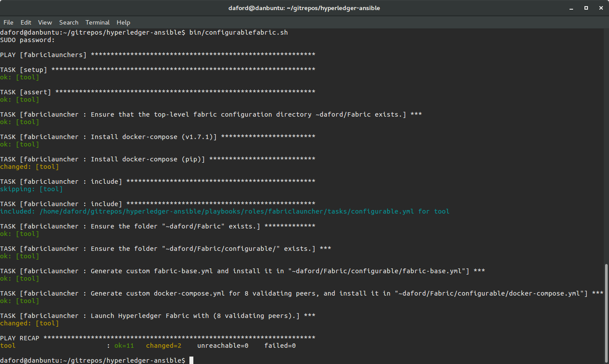This screenshot has height=364, width=609.
Task: Click the final shell prompt cursor line
Action: (x=96, y=360)
